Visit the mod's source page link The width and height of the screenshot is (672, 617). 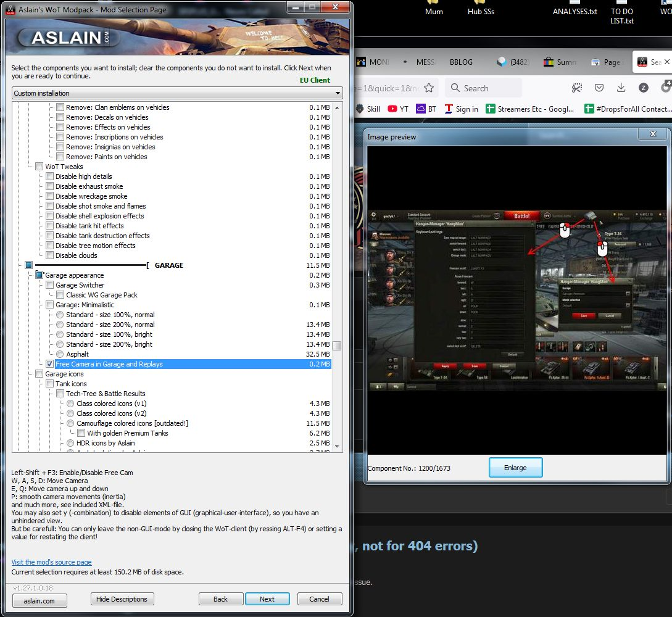[51, 561]
